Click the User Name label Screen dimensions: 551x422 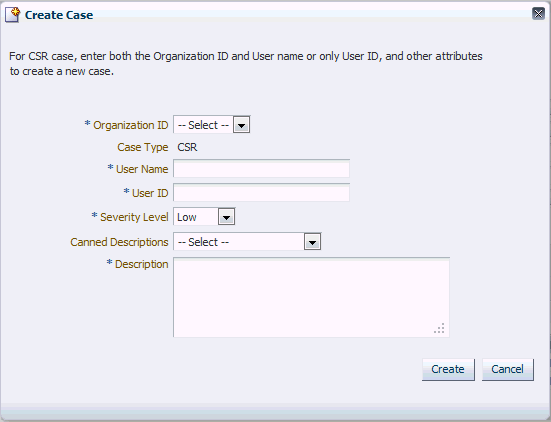[142, 169]
